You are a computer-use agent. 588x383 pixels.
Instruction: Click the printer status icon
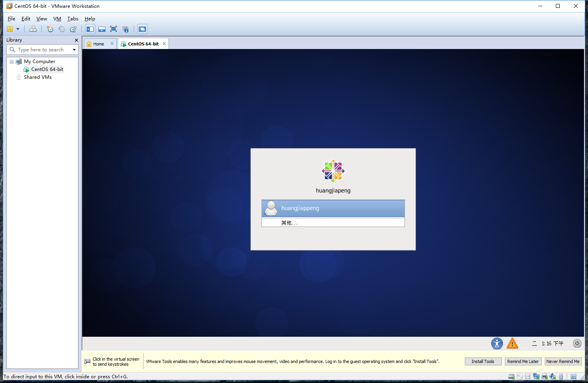click(x=544, y=377)
